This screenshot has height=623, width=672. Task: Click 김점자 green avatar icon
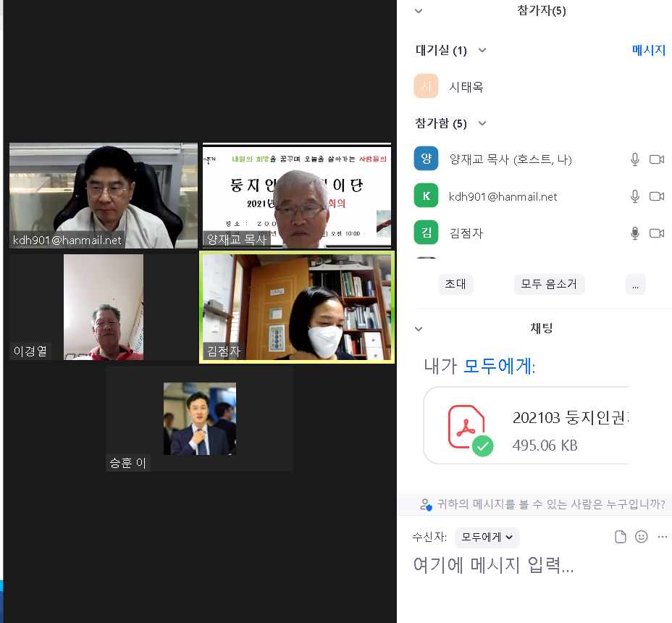[426, 233]
